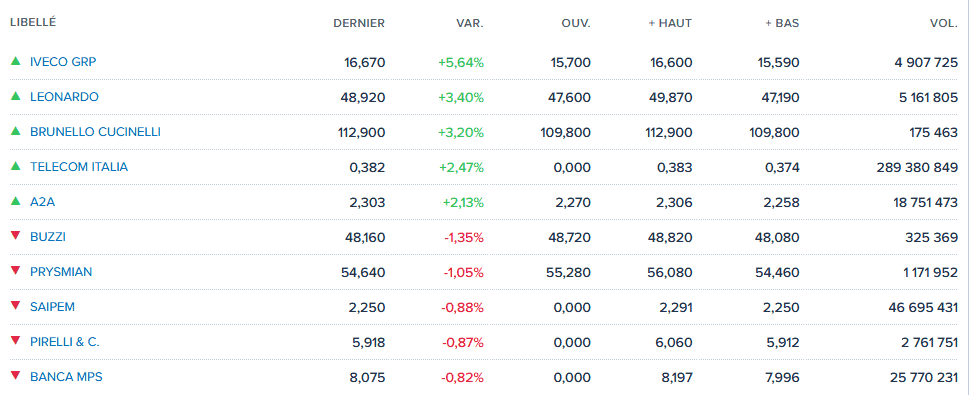
Task: Click the green triangle next to BRUNELLO CUCINELLI
Action: [x=15, y=131]
